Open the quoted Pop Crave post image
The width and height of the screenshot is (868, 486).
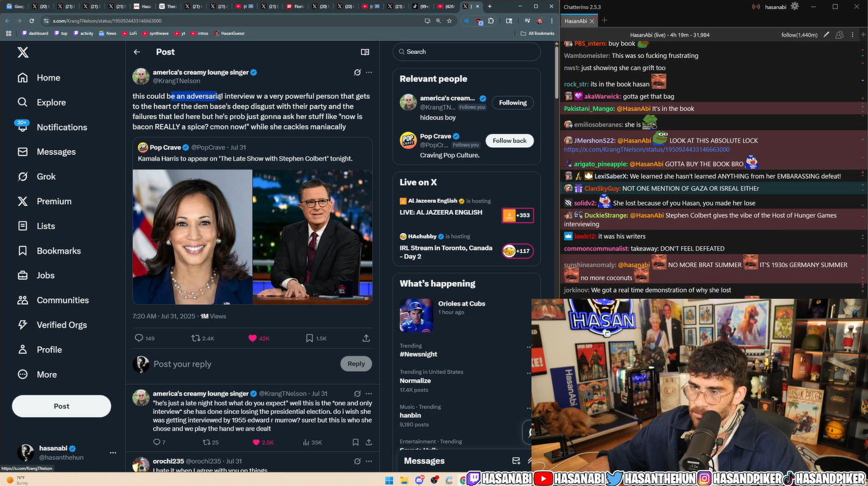(253, 237)
